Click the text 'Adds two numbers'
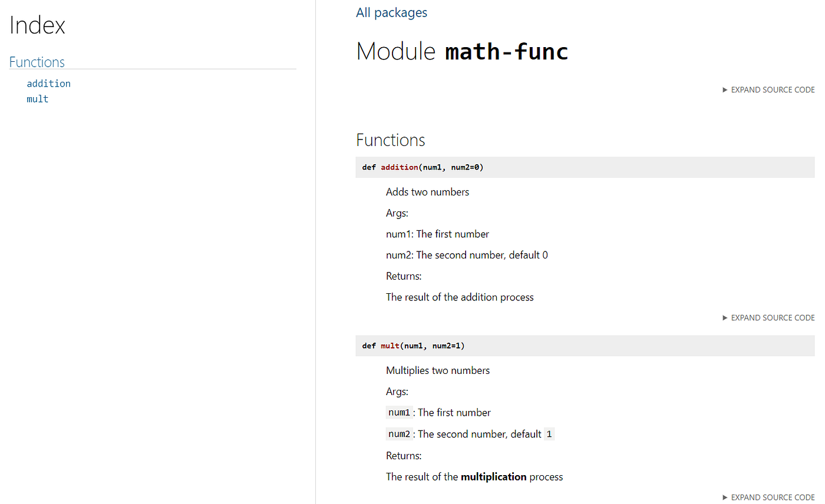 click(x=427, y=192)
